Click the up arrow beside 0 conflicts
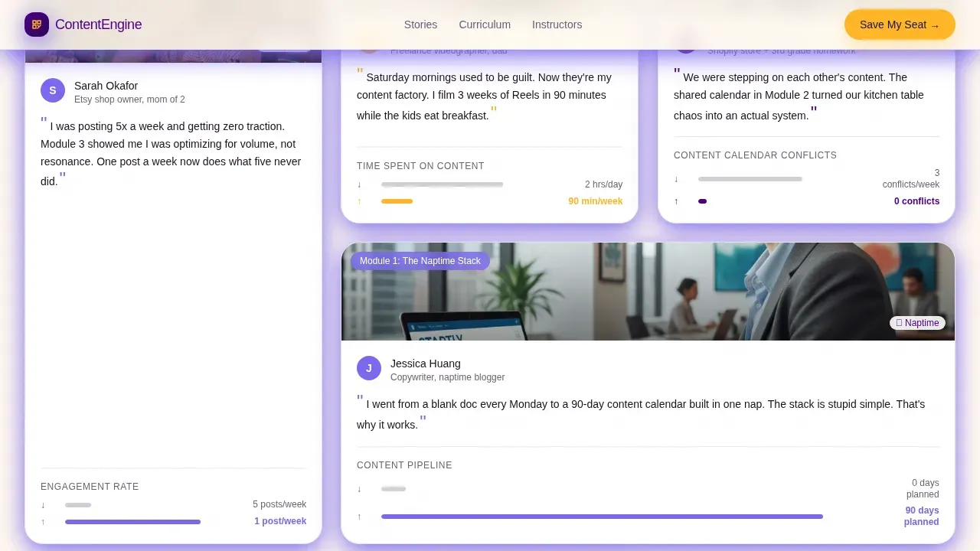The width and height of the screenshot is (980, 551). pyautogui.click(x=676, y=201)
